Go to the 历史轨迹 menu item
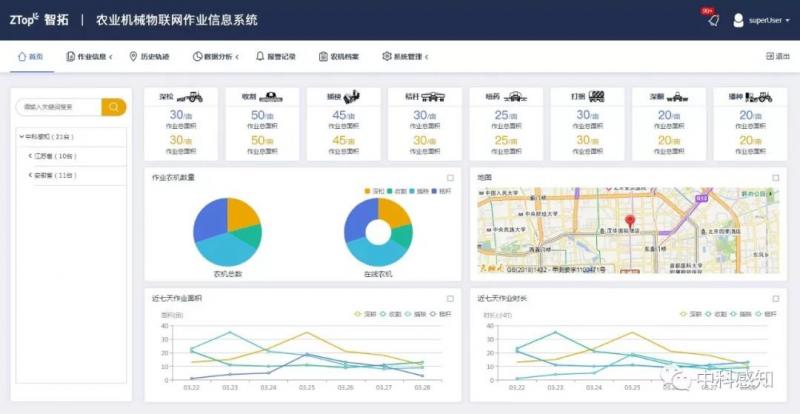 [x=150, y=57]
